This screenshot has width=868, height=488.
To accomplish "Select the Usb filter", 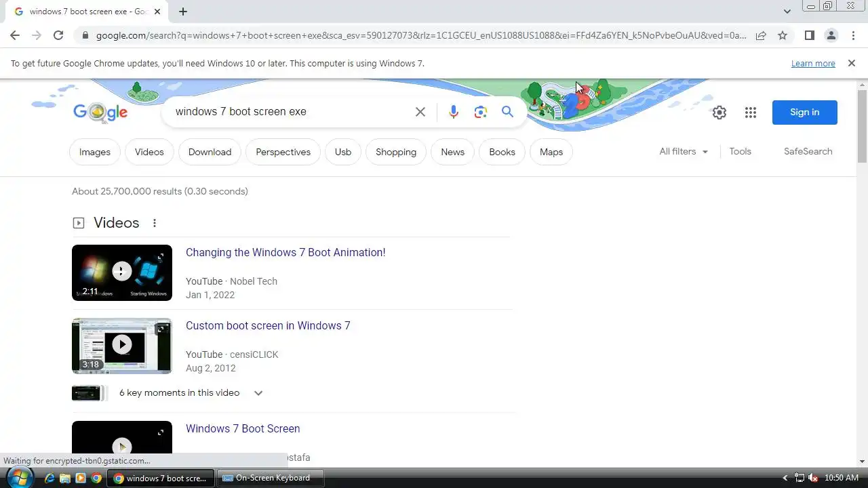I will coord(343,152).
